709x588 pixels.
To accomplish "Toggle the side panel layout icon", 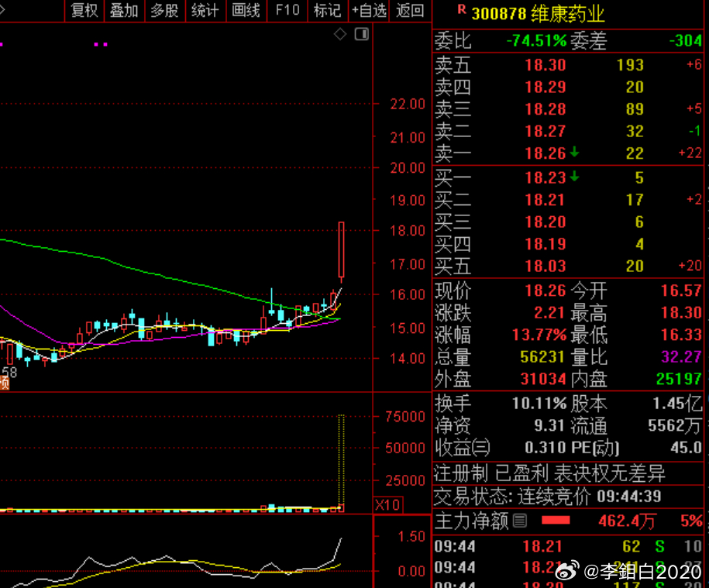I will pos(362,34).
